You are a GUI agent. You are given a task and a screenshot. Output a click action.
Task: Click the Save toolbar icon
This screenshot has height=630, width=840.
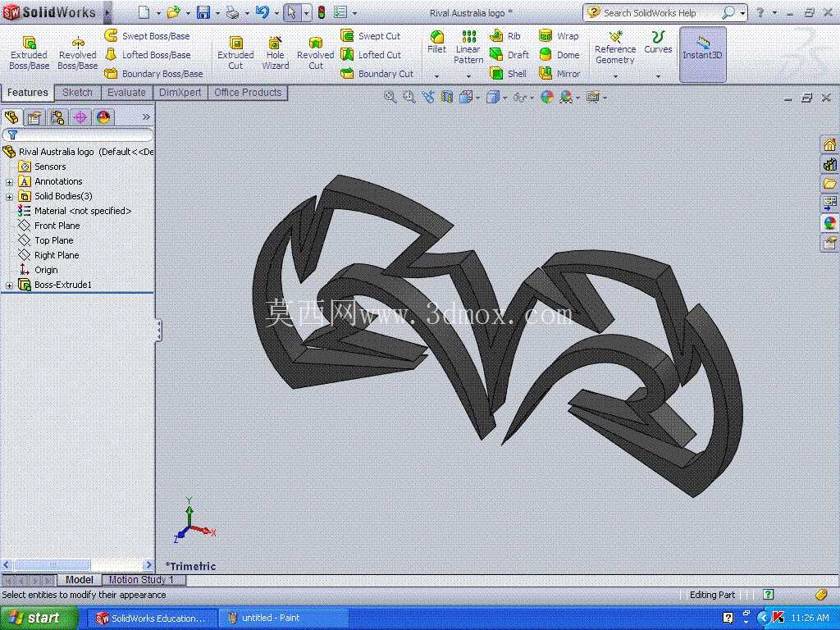(x=203, y=12)
